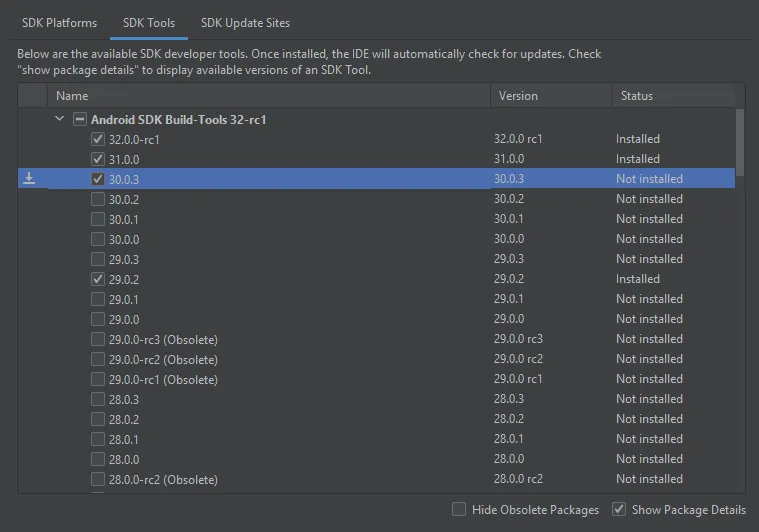Uncheck the 31.0.0 build tools checkbox
Viewport: 759px width, 532px height.
(x=98, y=159)
